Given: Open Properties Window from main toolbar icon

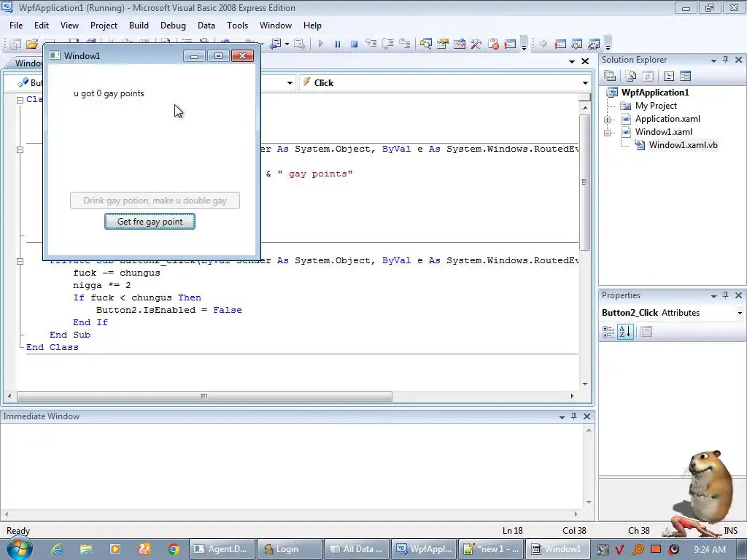Looking at the screenshot, I should [443, 44].
